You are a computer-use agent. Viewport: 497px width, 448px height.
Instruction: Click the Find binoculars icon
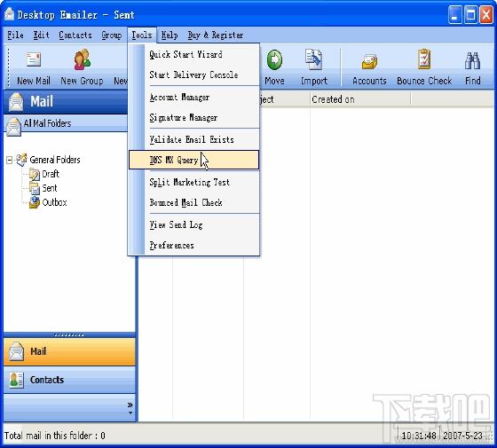tap(472, 60)
